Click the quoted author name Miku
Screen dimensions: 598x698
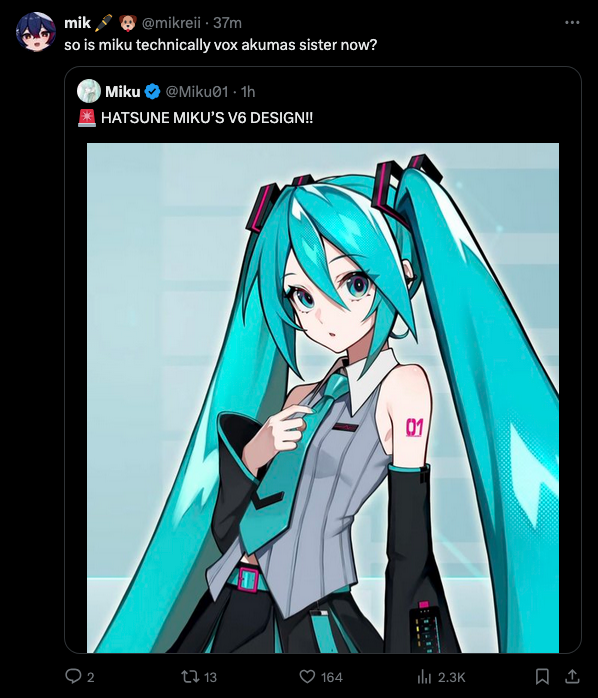tap(122, 91)
